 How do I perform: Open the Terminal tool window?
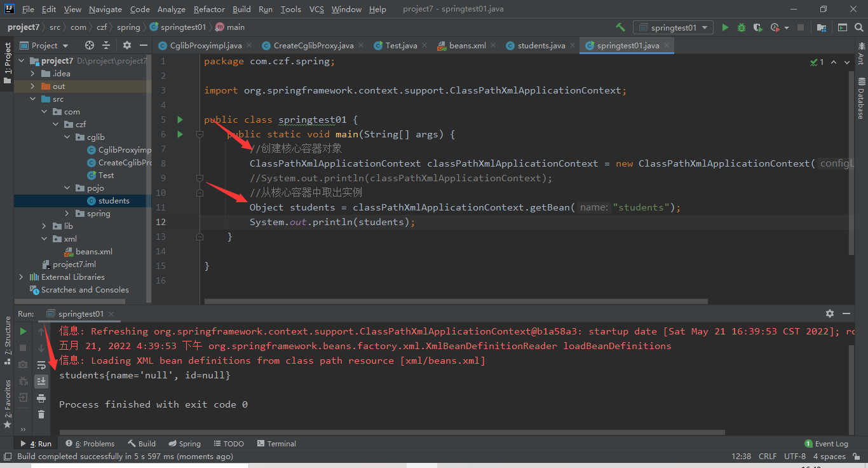point(276,444)
